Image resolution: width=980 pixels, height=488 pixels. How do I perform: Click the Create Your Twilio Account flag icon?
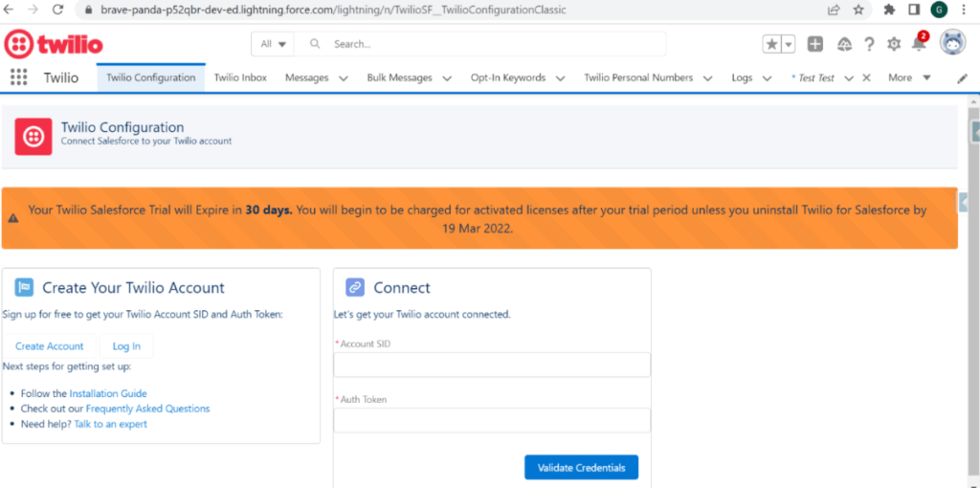click(x=24, y=287)
